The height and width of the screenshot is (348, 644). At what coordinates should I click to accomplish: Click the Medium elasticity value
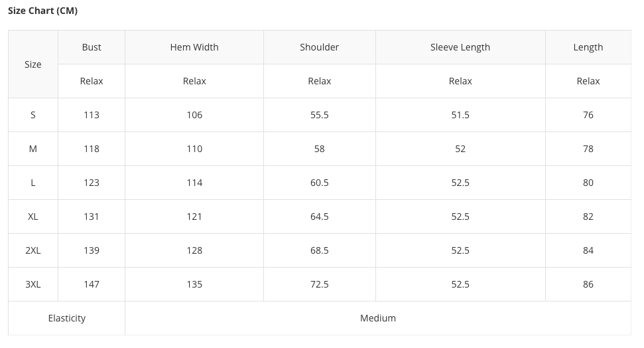coord(378,318)
